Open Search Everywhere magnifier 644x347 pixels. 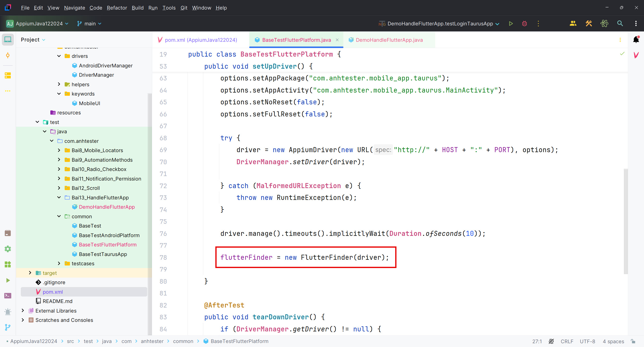[620, 24]
